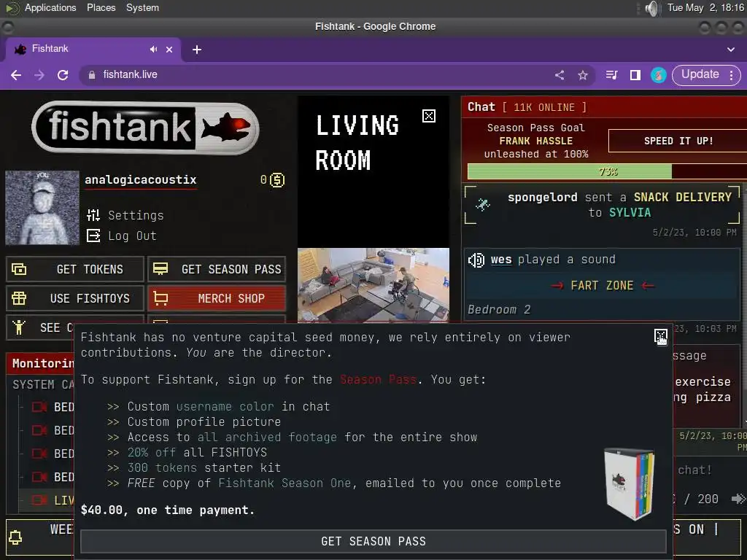
Task: Click the FISHTOYS gift box icon
Action: coord(19,298)
